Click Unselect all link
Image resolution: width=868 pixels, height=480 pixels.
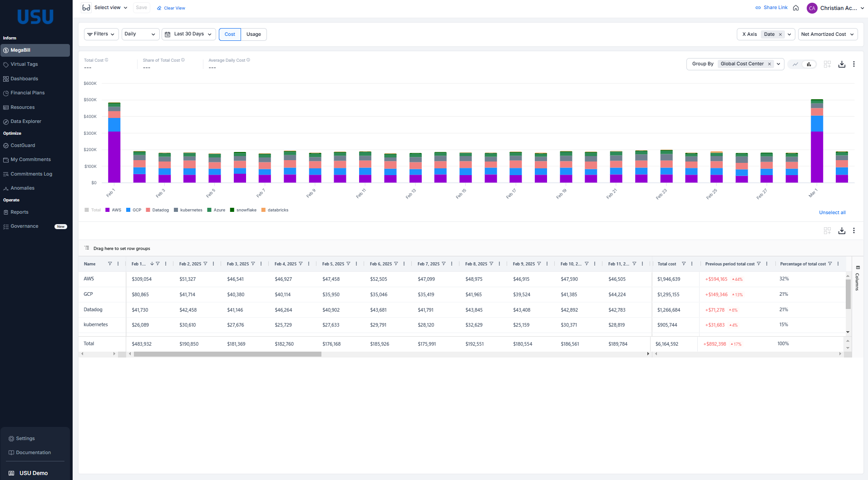[832, 213]
